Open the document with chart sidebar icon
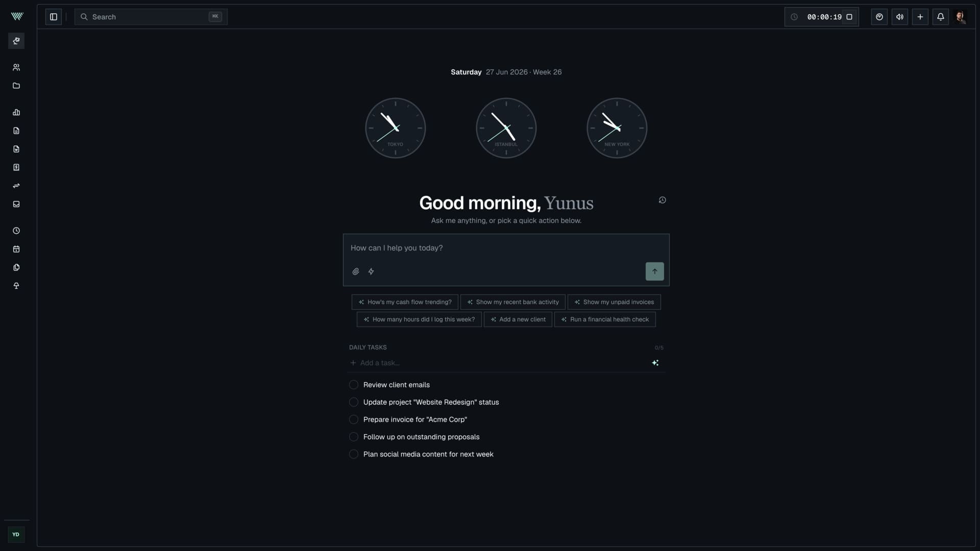 (x=16, y=149)
